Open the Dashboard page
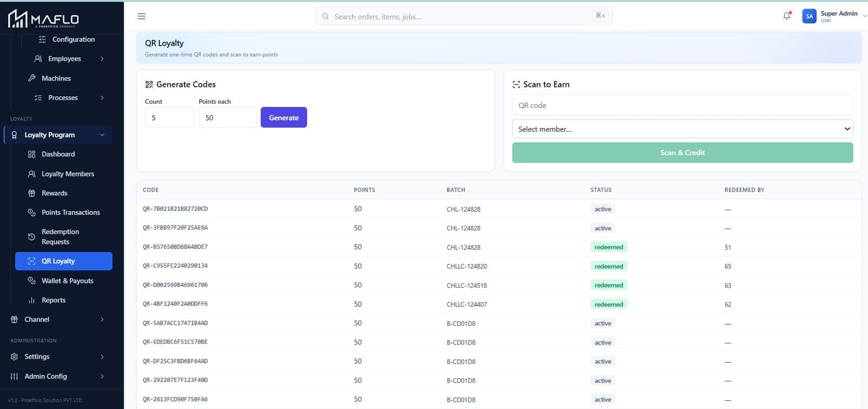 coord(58,154)
